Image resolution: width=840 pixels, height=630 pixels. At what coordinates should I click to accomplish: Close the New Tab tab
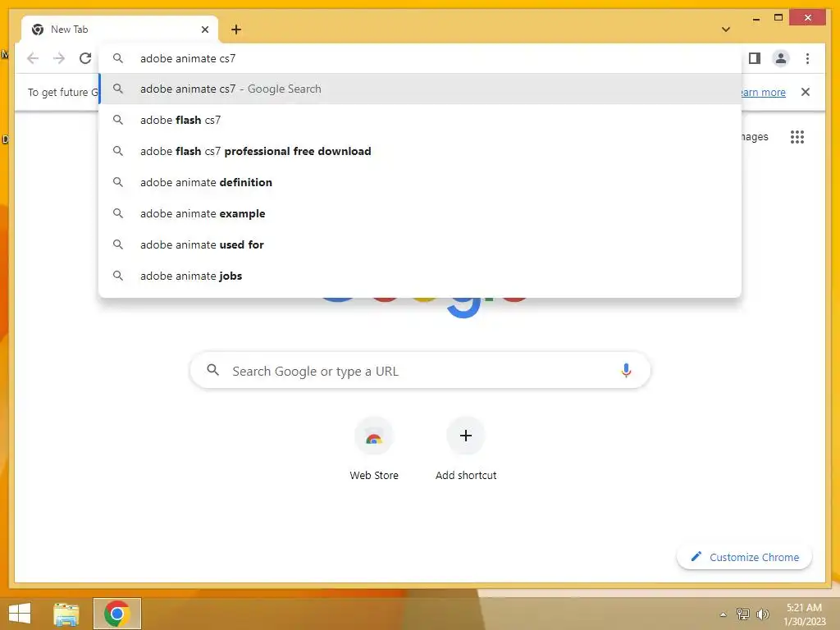point(205,30)
